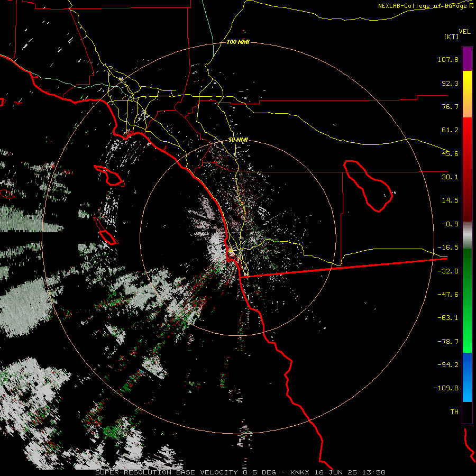Screen dimensions: 476x476
Task: Click the -78.7 velocity scale value
Action: pos(448,342)
